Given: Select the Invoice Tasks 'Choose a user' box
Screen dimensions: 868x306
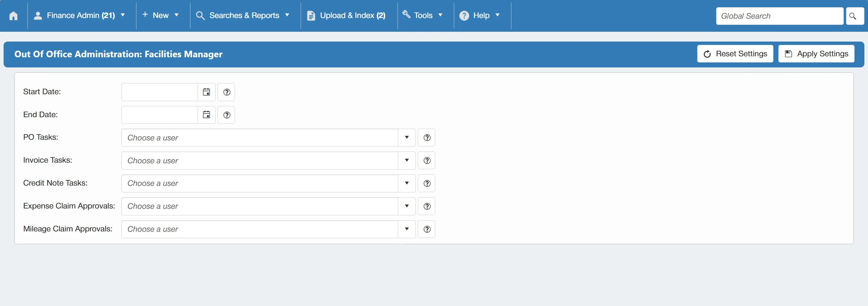Looking at the screenshot, I should tap(260, 160).
